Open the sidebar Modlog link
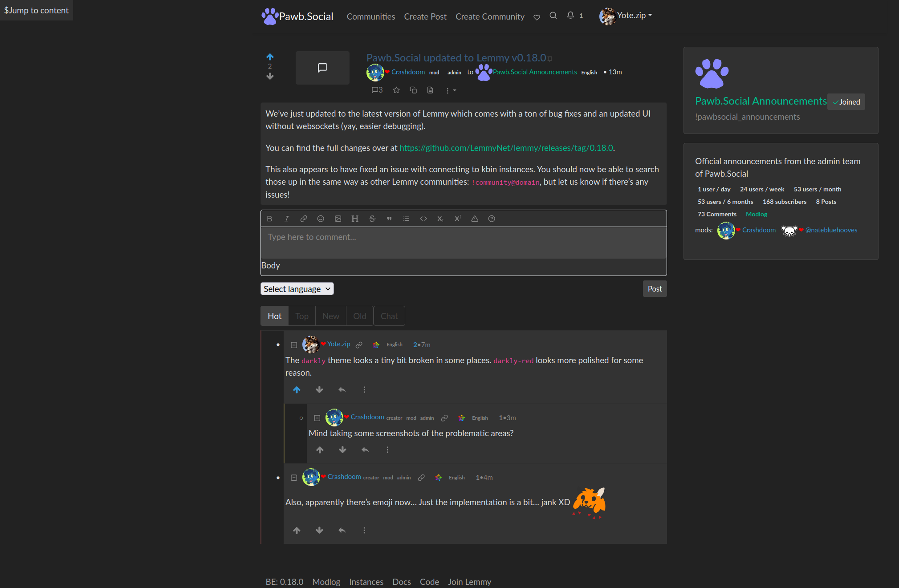This screenshot has width=899, height=588. [x=757, y=215]
